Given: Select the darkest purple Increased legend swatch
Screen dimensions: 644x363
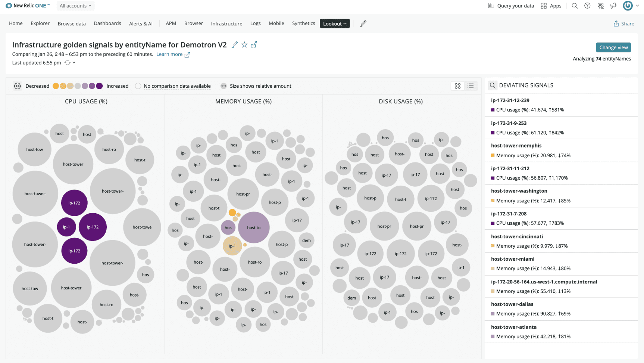Looking at the screenshot, I should point(99,86).
